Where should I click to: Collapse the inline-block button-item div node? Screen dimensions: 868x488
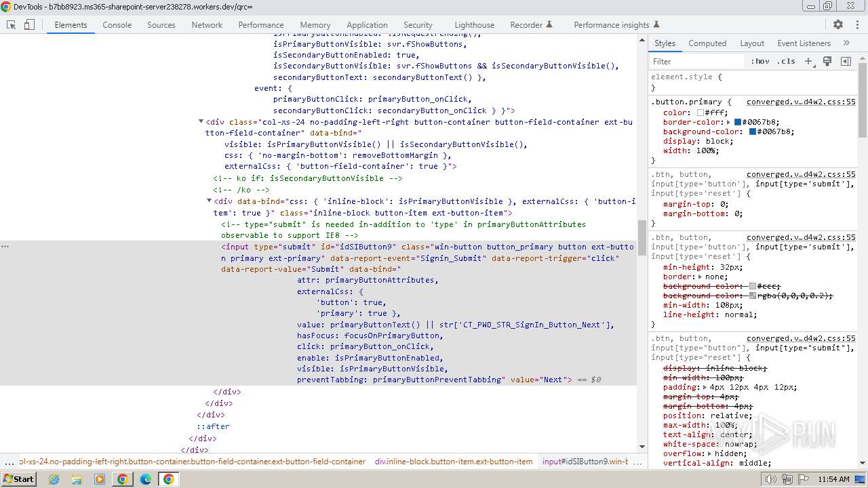click(209, 201)
